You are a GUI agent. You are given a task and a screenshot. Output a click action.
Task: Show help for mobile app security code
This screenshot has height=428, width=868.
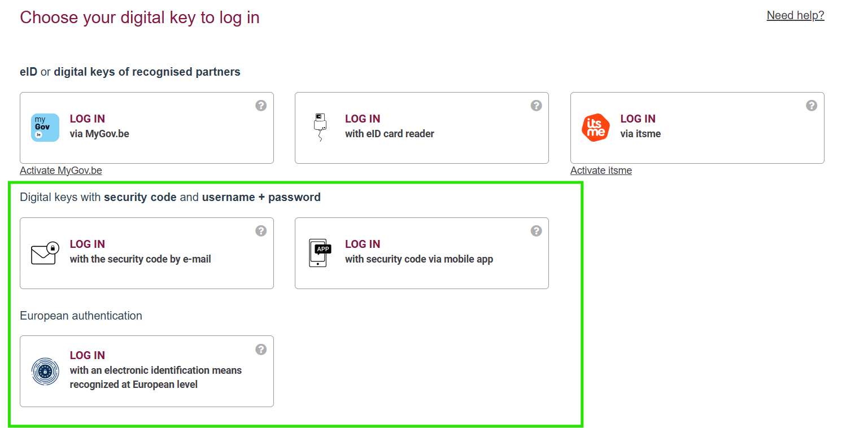pyautogui.click(x=536, y=231)
